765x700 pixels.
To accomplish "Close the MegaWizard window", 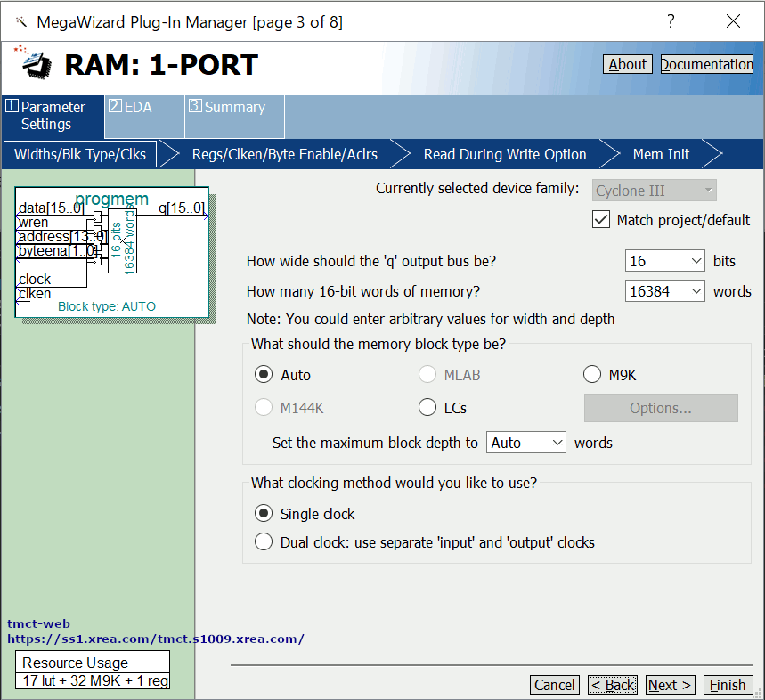I will coord(733,21).
